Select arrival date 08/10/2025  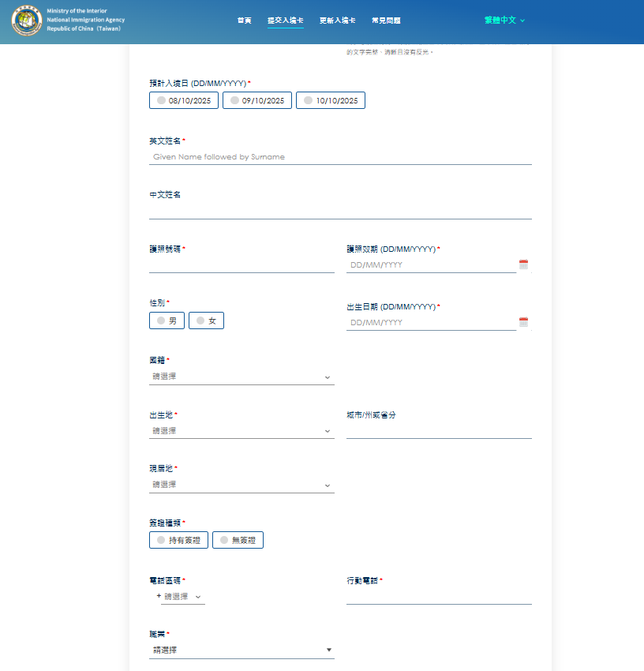pyautogui.click(x=184, y=100)
